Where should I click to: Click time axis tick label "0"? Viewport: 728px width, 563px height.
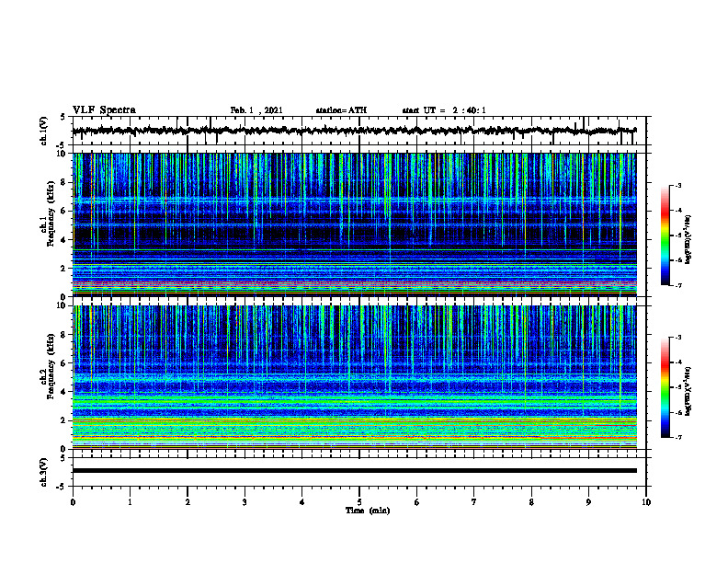73,502
